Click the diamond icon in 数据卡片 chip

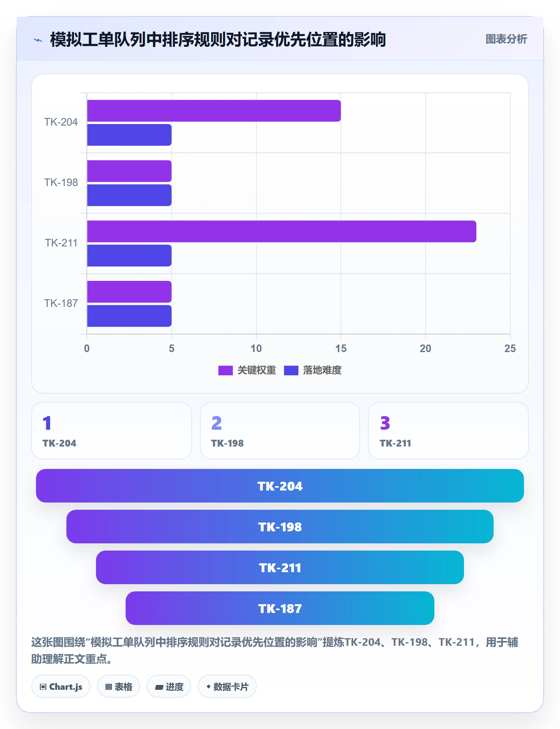tap(208, 687)
